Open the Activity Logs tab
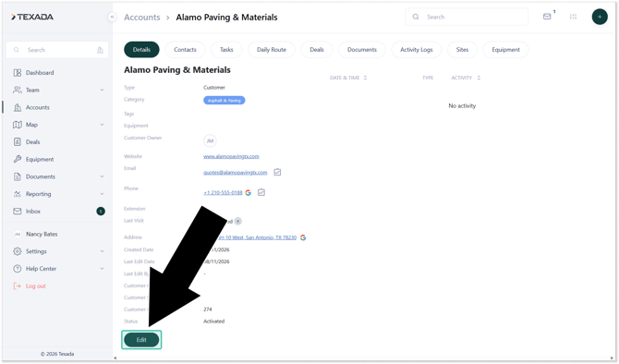 [417, 50]
